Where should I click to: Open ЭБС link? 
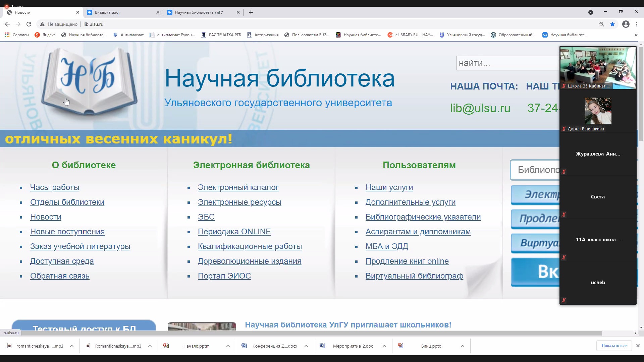click(x=206, y=217)
